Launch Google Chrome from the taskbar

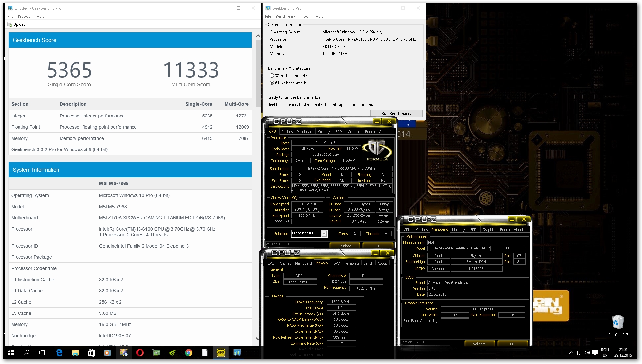pos(188,353)
